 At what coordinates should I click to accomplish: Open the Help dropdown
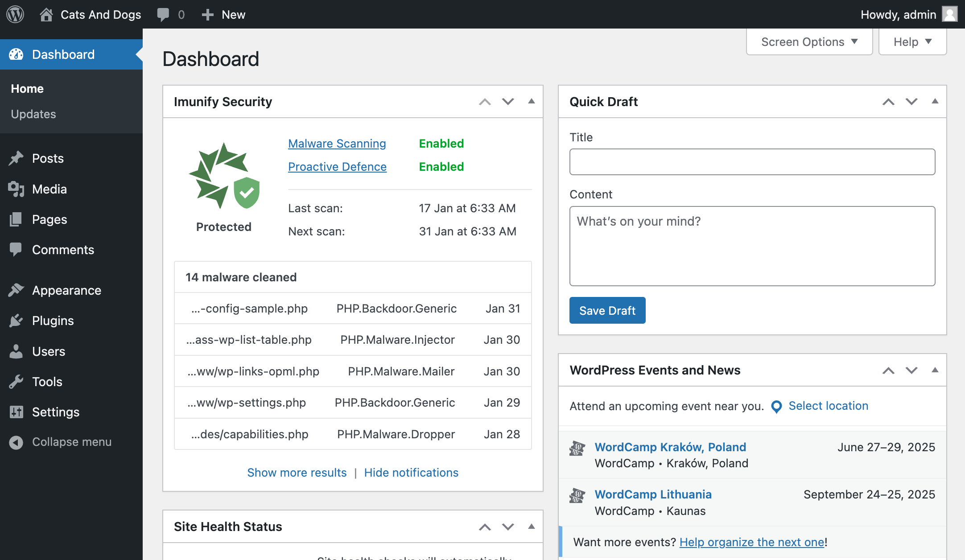point(912,41)
